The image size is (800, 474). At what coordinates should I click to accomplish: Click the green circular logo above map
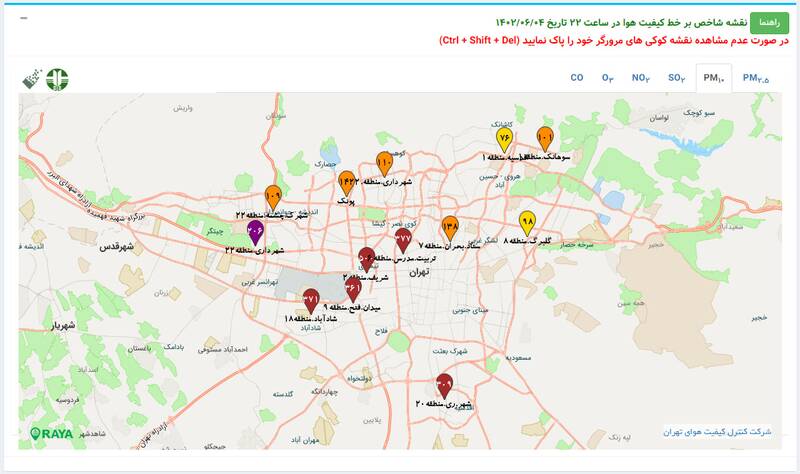click(x=58, y=79)
